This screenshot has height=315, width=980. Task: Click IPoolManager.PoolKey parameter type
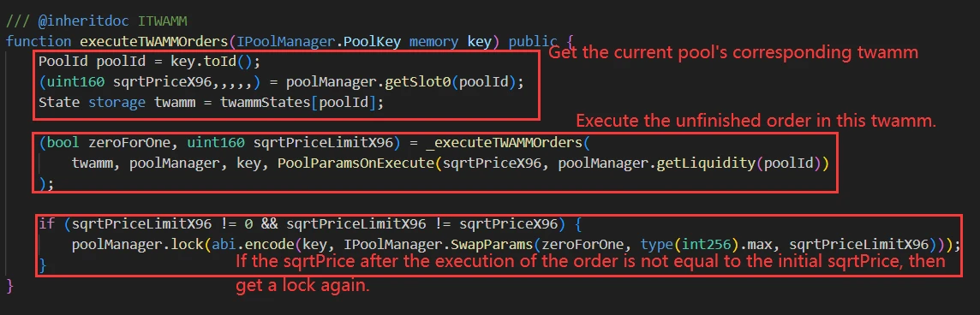(x=319, y=42)
